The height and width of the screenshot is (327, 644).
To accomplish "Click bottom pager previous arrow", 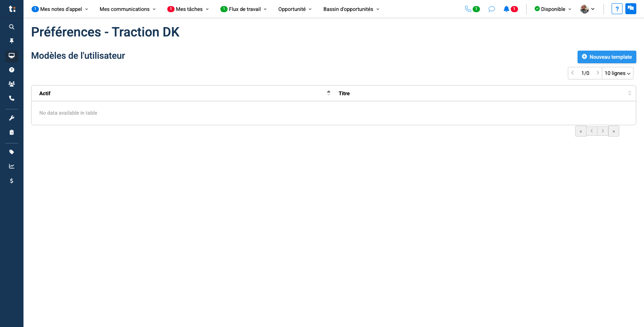I will tap(592, 131).
